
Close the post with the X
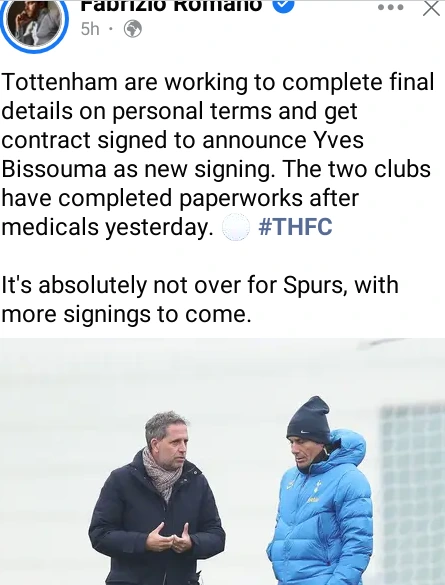click(432, 8)
